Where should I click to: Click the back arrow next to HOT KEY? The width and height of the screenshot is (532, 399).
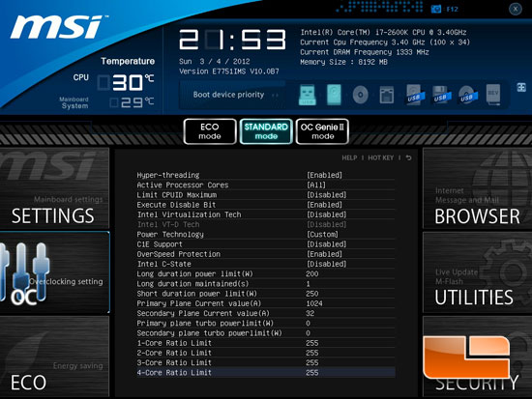coord(409,157)
